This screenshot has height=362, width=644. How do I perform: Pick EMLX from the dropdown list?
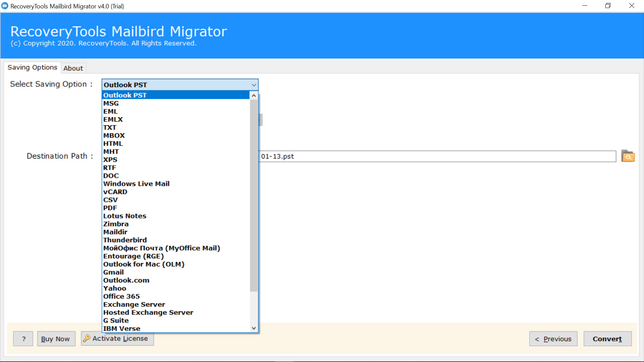176,119
